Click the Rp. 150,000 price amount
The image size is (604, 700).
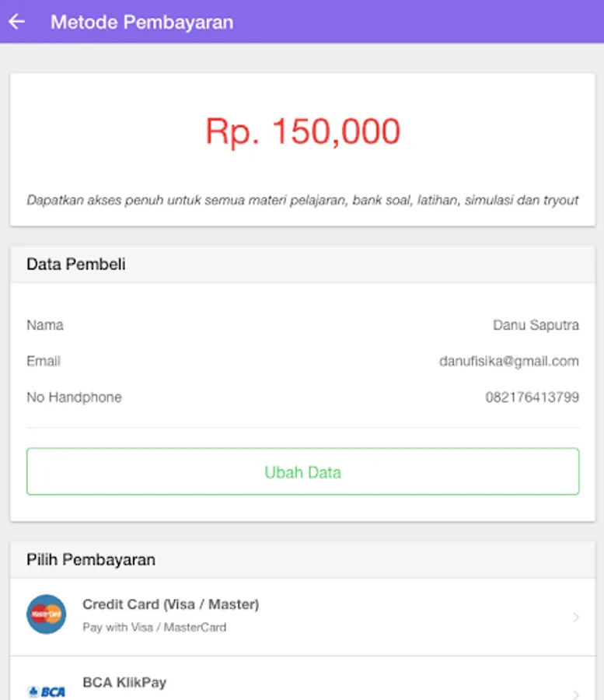pyautogui.click(x=302, y=132)
